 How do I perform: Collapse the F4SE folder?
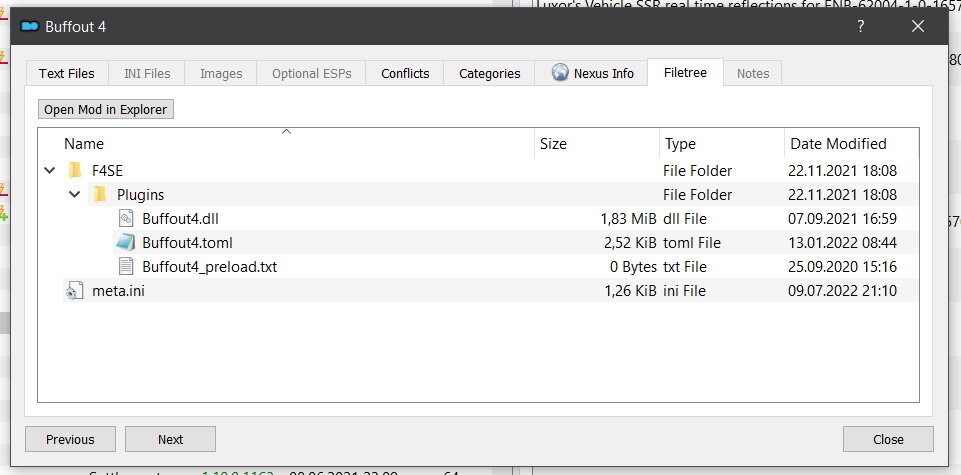(50, 170)
